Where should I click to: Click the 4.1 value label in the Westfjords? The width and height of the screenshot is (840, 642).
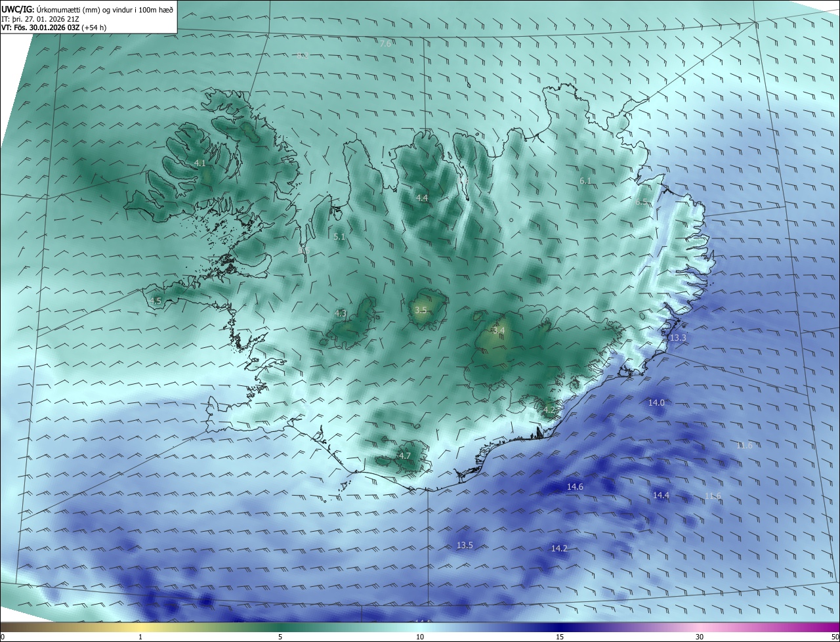(199, 163)
